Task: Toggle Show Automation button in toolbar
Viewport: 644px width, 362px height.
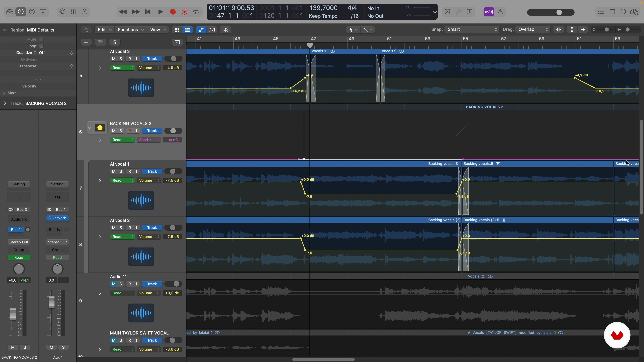Action: pos(201,30)
